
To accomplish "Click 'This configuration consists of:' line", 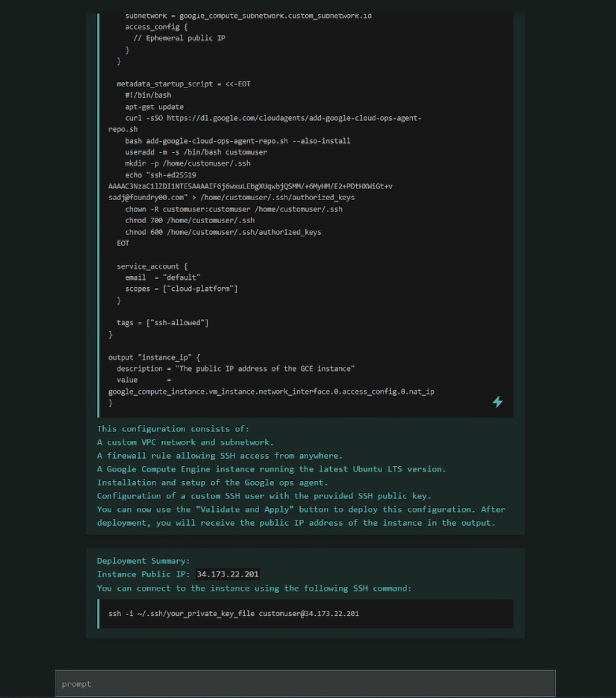I will coord(173,429).
